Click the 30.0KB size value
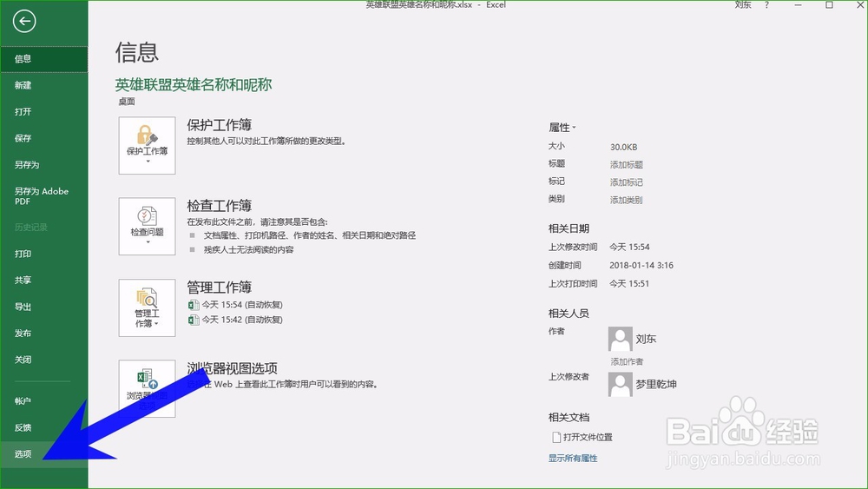This screenshot has width=868, height=489. tap(624, 147)
